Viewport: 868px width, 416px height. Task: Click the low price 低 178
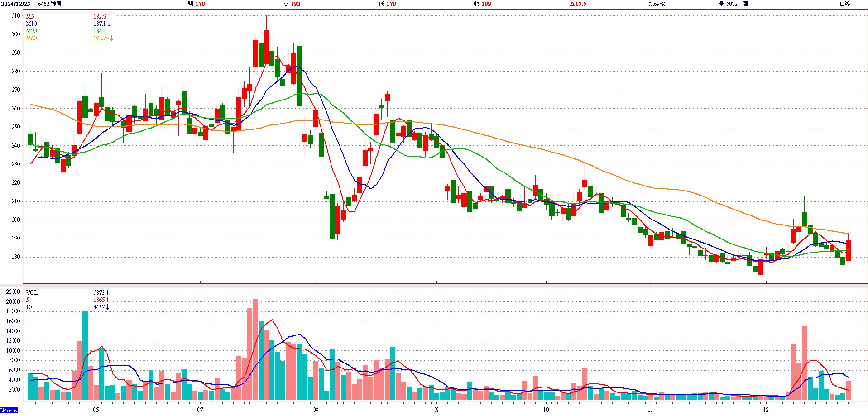click(x=387, y=4)
